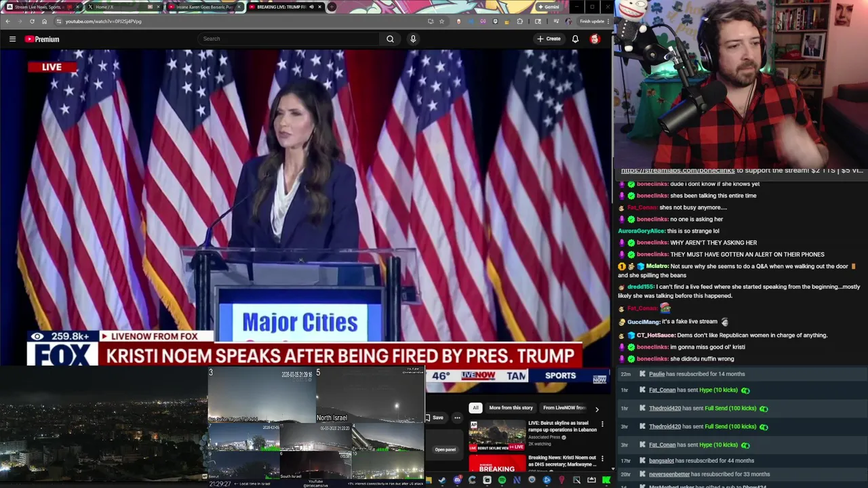Screen dimensions: 868x488
Task: Go to YouTube Premium home logo
Action: 42,39
